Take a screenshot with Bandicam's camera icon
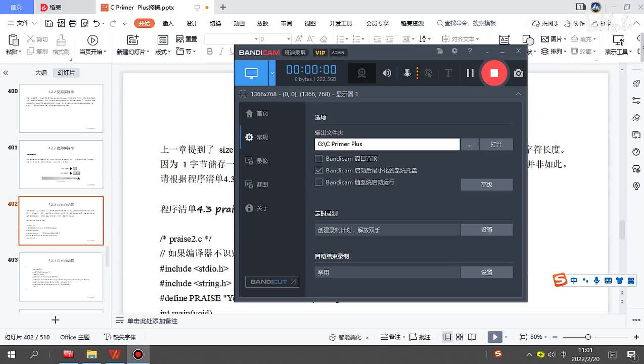 tap(519, 73)
